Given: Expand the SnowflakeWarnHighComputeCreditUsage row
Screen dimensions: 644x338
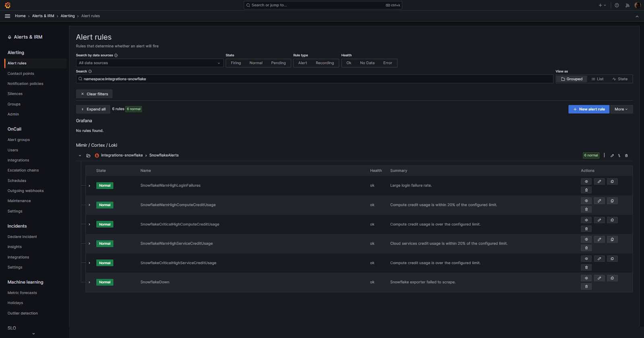Looking at the screenshot, I should point(89,205).
